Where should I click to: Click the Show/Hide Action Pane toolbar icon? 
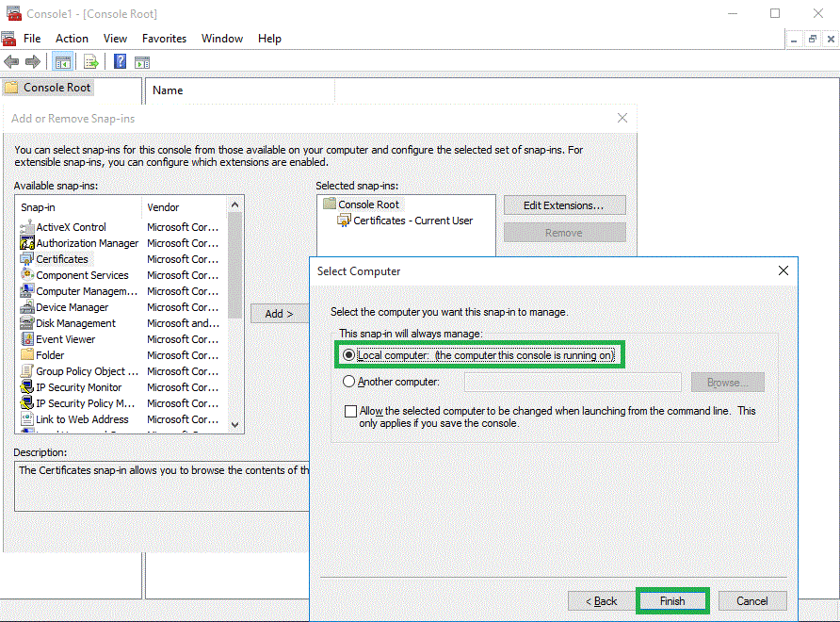(142, 62)
